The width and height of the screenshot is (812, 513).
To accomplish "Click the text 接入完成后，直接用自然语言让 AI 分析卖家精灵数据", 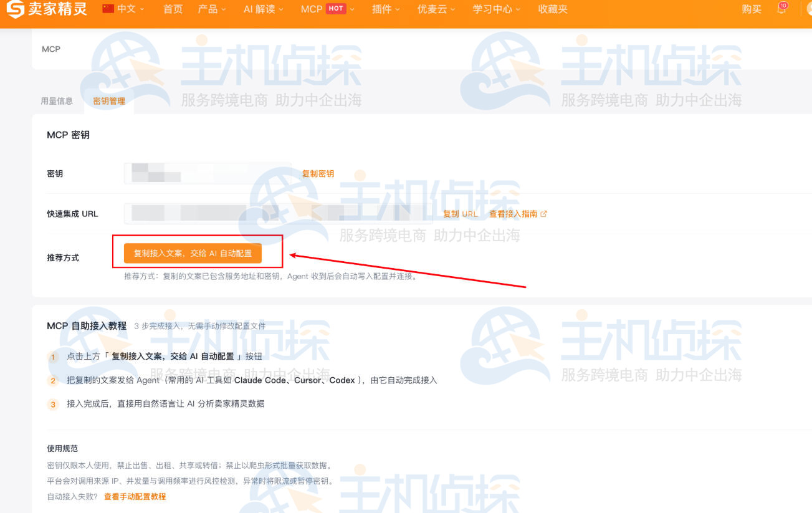I will click(x=166, y=404).
